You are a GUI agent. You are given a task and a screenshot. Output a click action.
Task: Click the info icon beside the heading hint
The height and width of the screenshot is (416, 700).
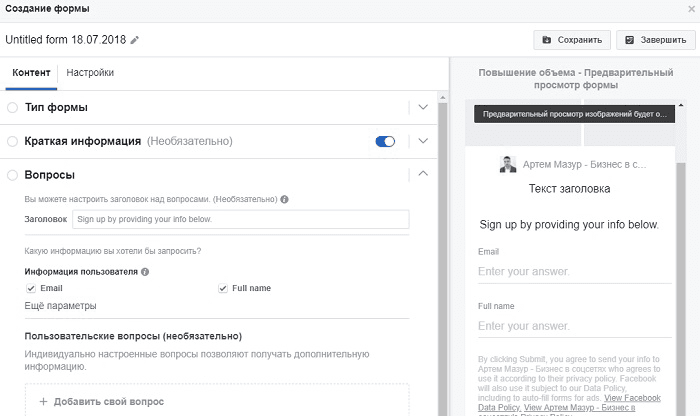(284, 199)
